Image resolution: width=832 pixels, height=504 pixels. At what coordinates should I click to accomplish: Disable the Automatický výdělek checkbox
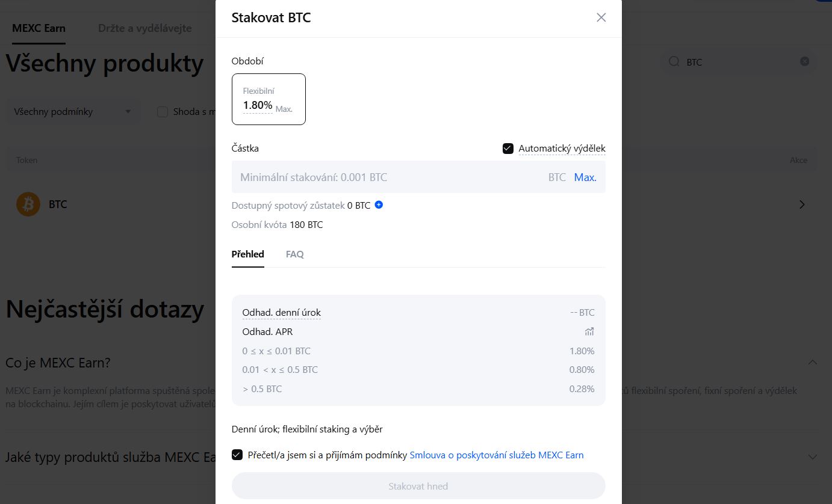[508, 148]
